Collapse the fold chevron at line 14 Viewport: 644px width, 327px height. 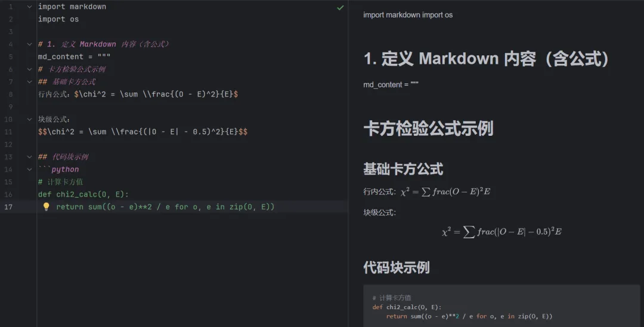point(29,169)
